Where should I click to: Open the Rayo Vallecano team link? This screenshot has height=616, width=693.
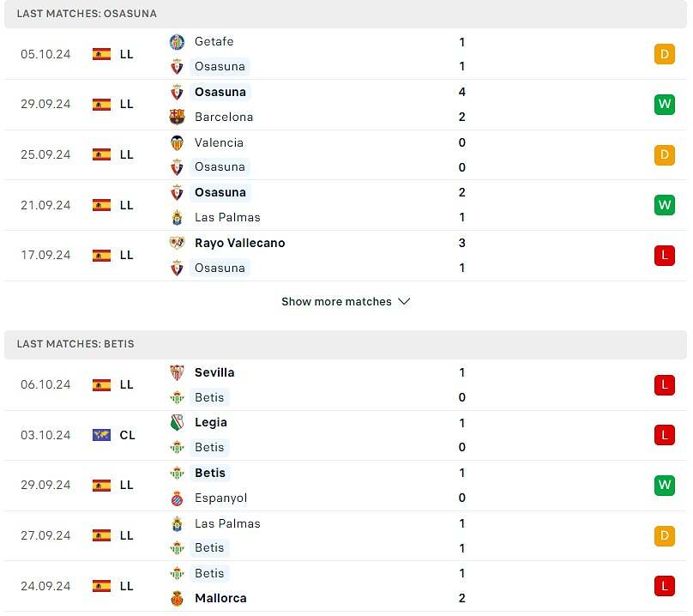[x=239, y=243]
